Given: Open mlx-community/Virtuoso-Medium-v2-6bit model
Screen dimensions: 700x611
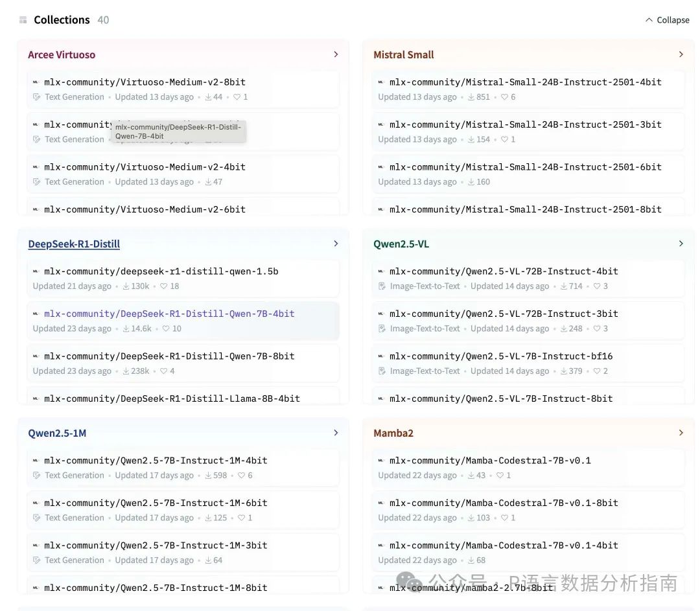Looking at the screenshot, I should point(183,207).
